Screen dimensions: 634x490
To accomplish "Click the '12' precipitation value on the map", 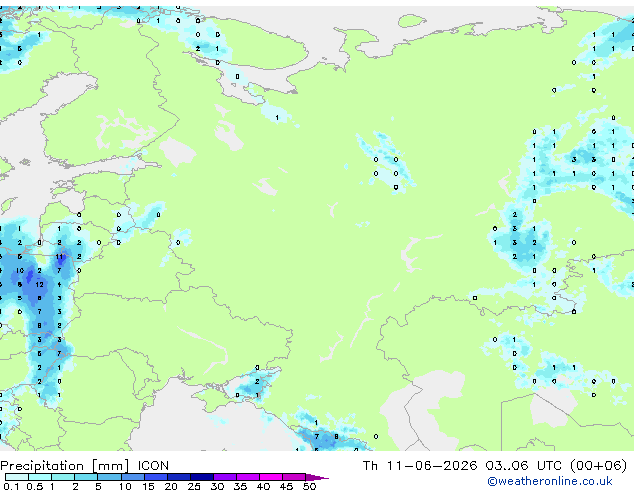I will (39, 285).
